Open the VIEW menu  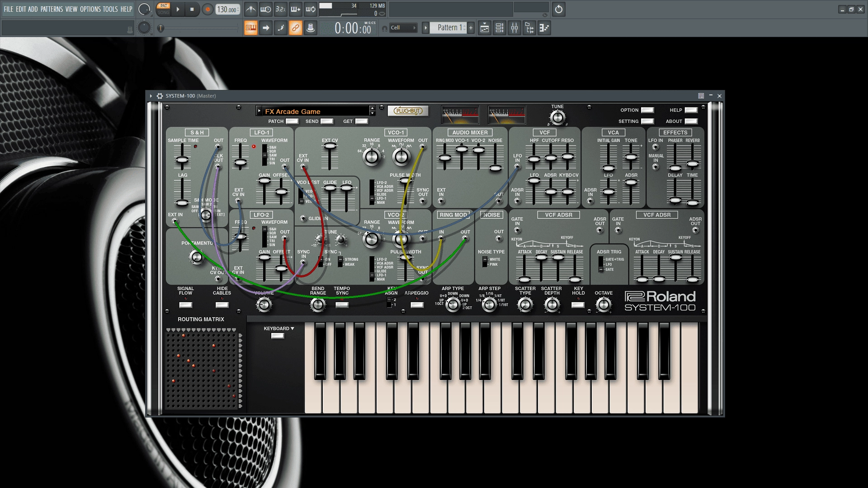coord(71,9)
